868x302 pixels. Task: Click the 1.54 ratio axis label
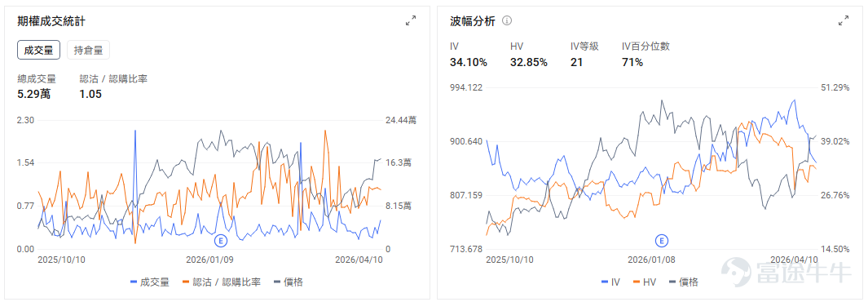pyautogui.click(x=25, y=163)
